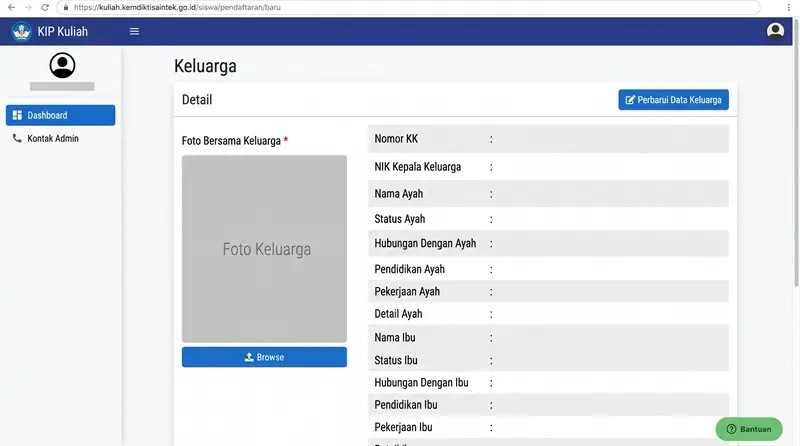Click the Status Ayah row label
Screen dimensions: 800x446
click(399, 219)
